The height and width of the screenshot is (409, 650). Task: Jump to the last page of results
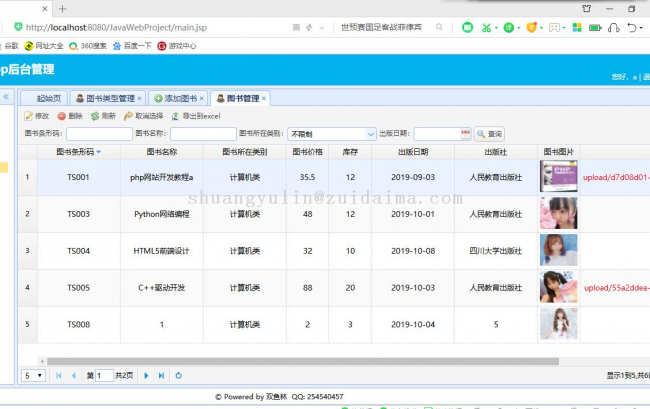tap(161, 375)
